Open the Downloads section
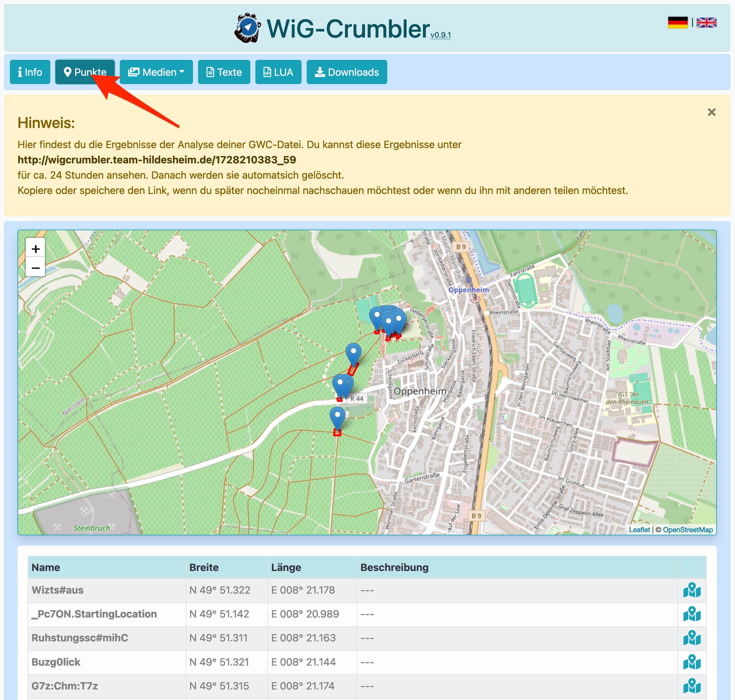The image size is (735, 700). tap(346, 72)
